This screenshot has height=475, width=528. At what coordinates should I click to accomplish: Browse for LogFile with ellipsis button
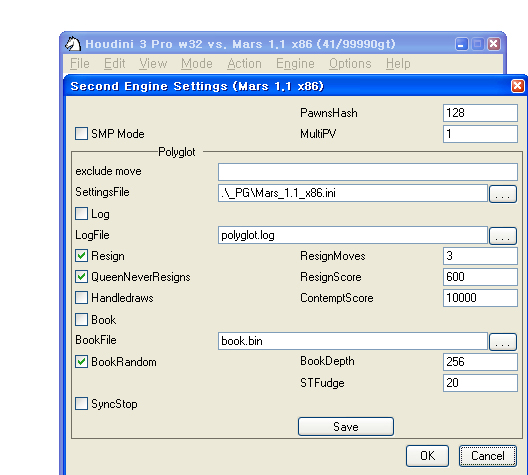(x=503, y=236)
